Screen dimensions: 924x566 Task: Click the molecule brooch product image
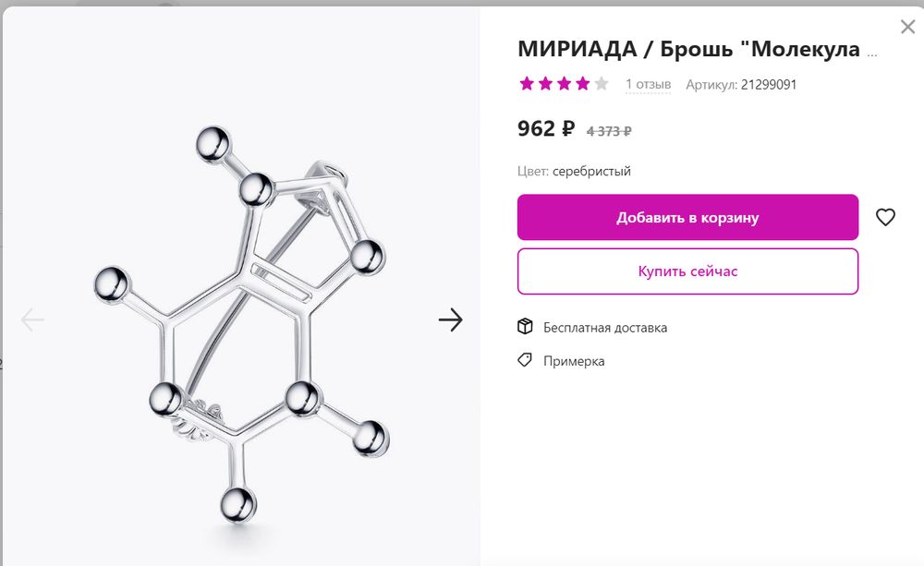(x=240, y=314)
